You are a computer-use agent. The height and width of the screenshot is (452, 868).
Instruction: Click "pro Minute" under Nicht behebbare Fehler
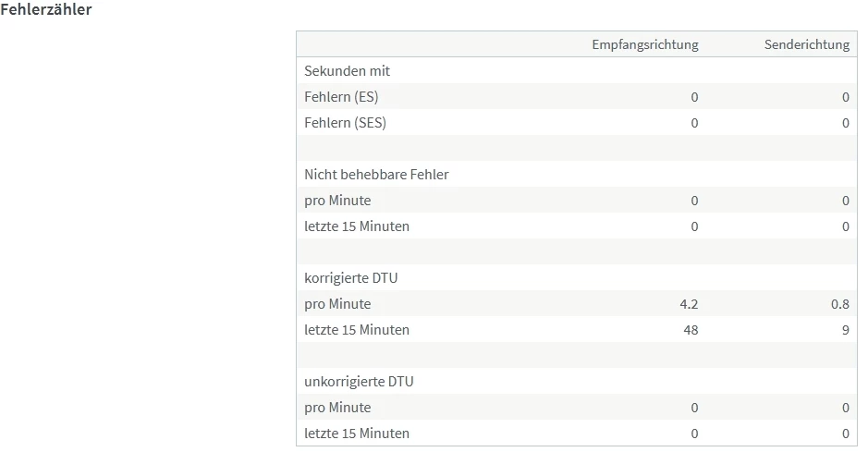coord(337,201)
